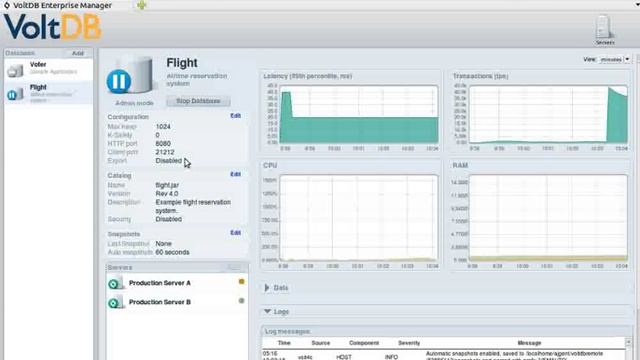This screenshot has width=640, height=360.
Task: Click the HTTP port value 8080
Action: click(x=163, y=144)
